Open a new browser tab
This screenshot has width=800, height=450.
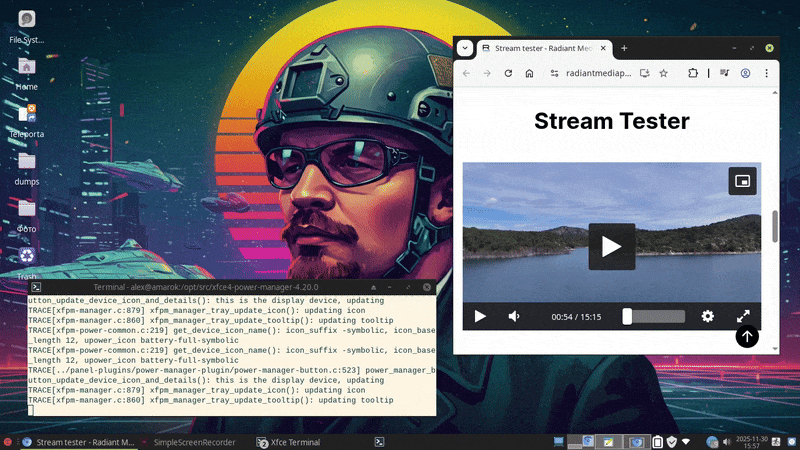(x=624, y=48)
